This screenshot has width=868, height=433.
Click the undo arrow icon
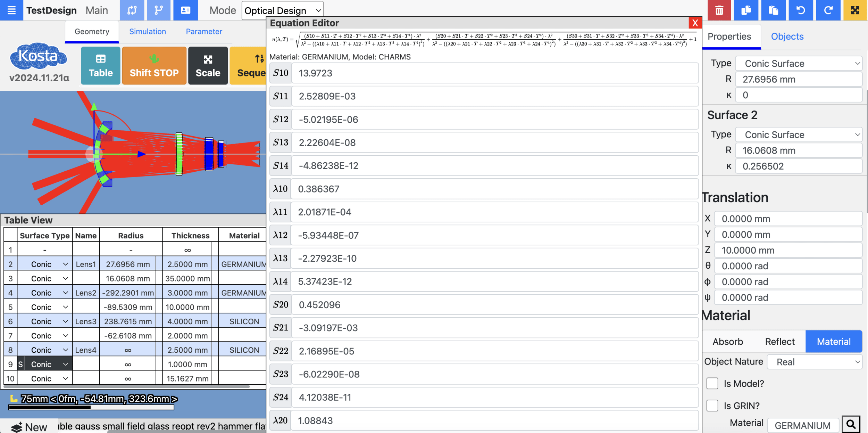coord(801,10)
